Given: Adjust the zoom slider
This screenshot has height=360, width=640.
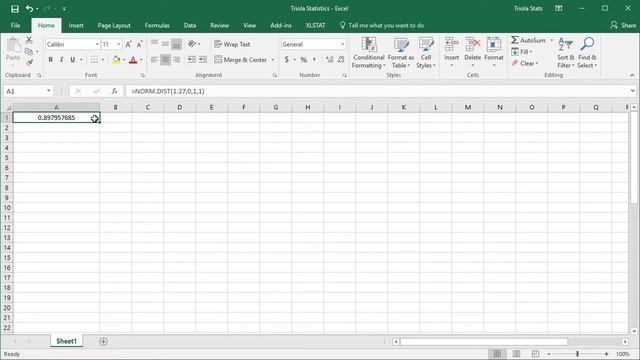Looking at the screenshot, I should click(x=578, y=354).
